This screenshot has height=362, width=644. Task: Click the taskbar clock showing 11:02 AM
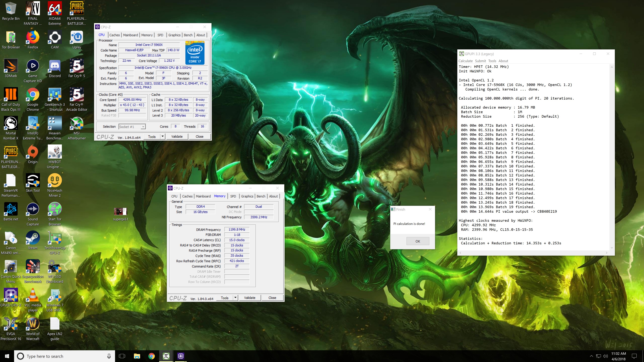click(619, 356)
